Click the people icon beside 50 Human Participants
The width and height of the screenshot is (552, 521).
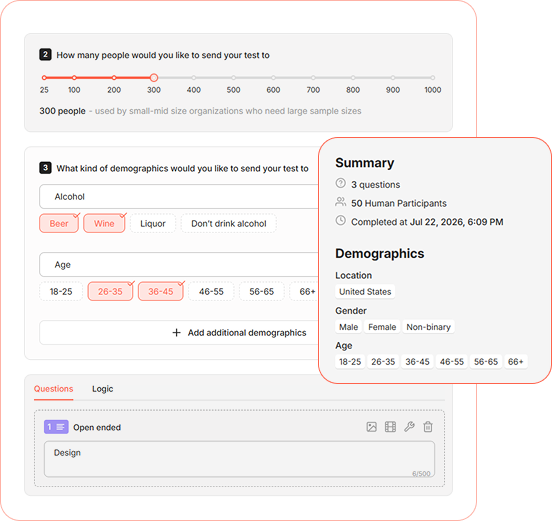point(340,202)
